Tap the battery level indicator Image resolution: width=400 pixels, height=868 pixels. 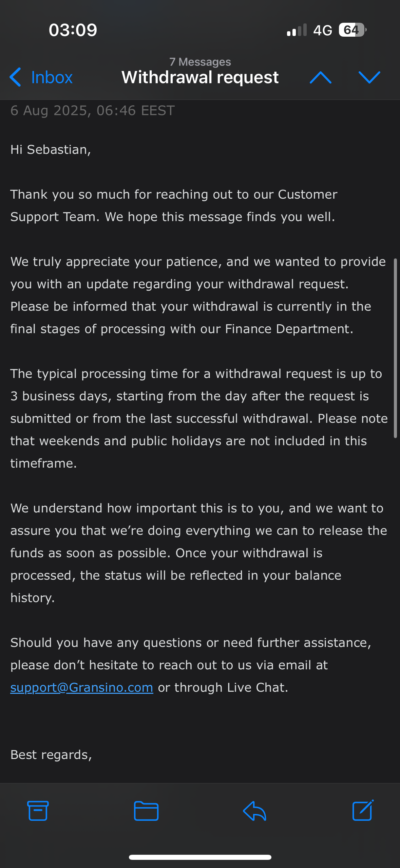coord(352,30)
